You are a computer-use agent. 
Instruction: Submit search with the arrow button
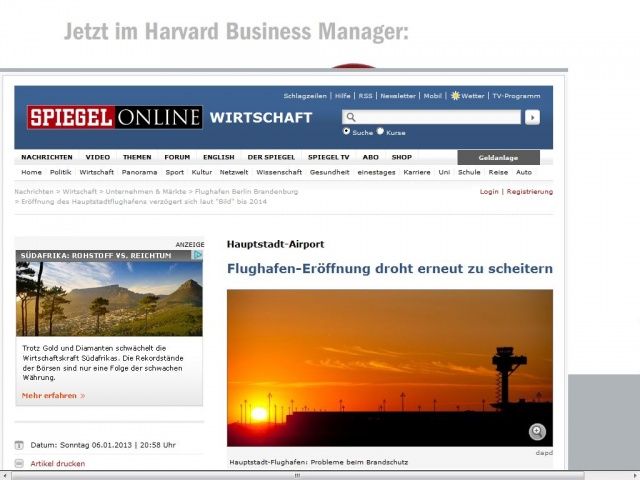click(x=532, y=117)
